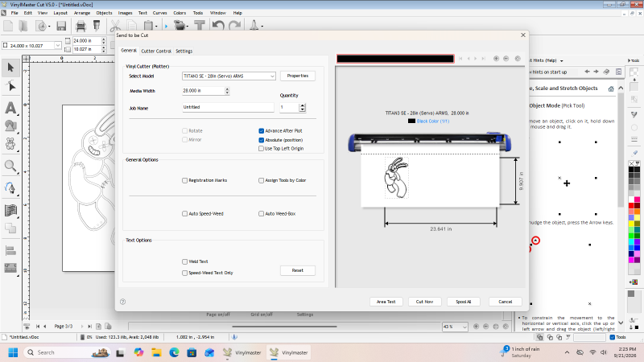Click the Redo arrow icon

pyautogui.click(x=234, y=26)
